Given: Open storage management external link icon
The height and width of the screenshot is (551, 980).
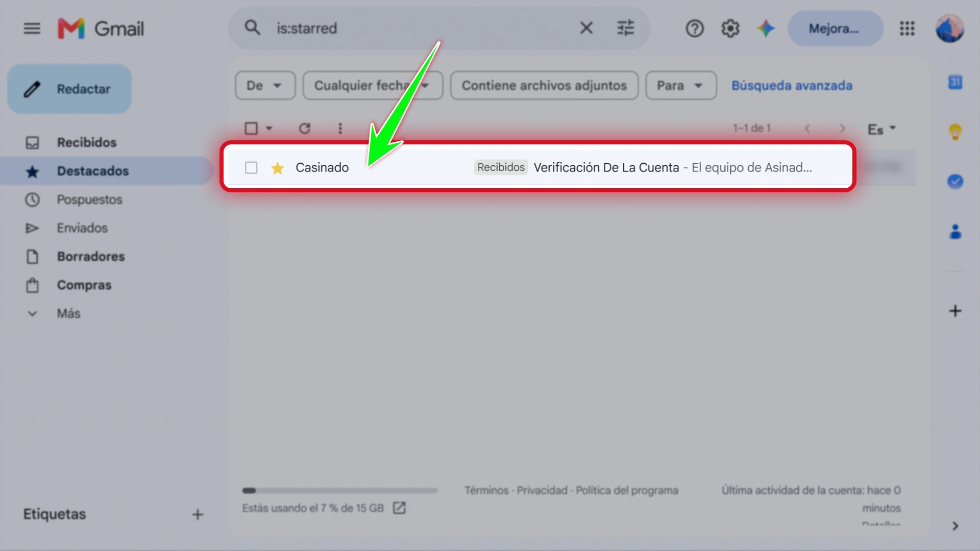Looking at the screenshot, I should 399,508.
